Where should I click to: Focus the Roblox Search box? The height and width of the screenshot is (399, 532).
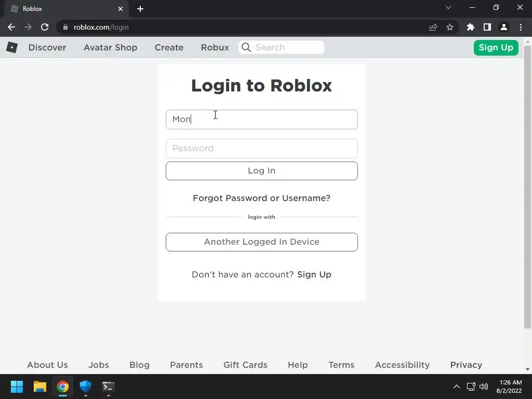(x=282, y=47)
